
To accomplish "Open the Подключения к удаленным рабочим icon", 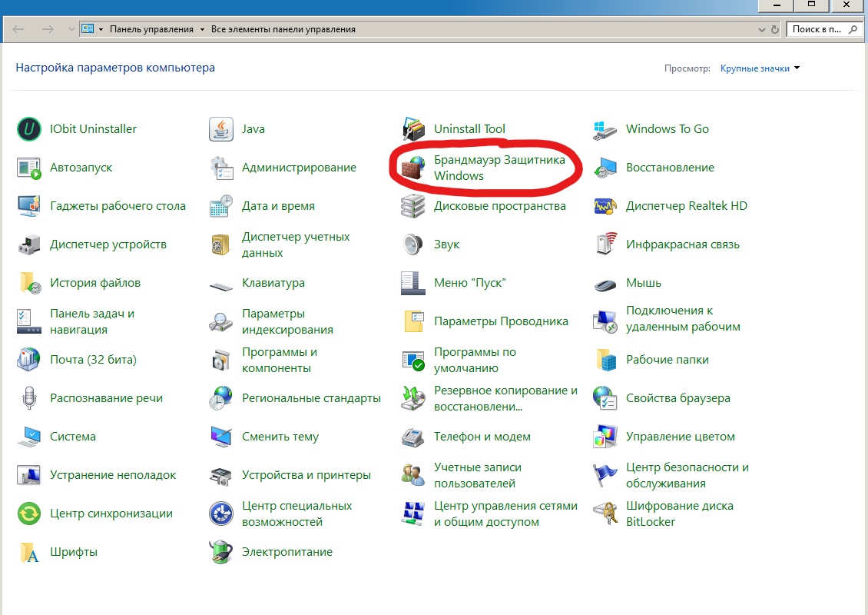I will [605, 321].
